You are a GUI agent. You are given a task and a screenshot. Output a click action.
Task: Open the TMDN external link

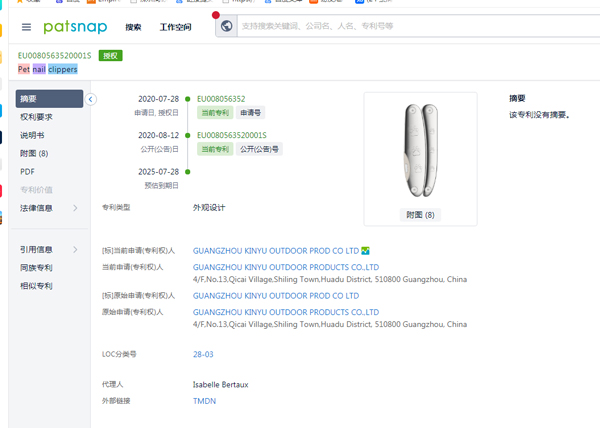(204, 401)
